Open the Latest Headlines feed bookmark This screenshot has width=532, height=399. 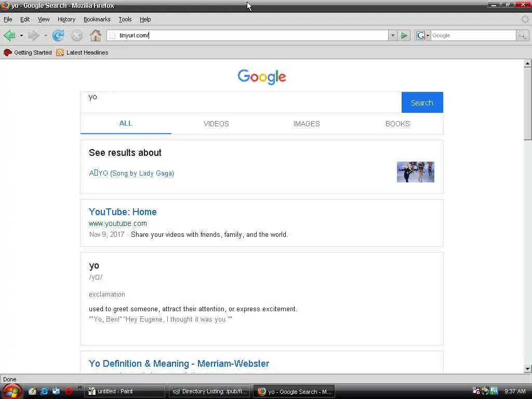[x=83, y=52]
